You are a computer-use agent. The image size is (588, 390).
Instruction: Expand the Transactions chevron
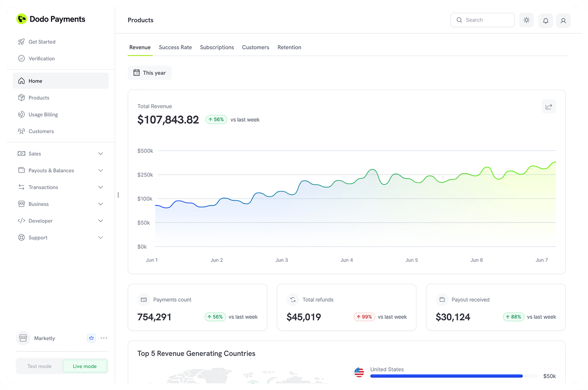[x=100, y=187]
